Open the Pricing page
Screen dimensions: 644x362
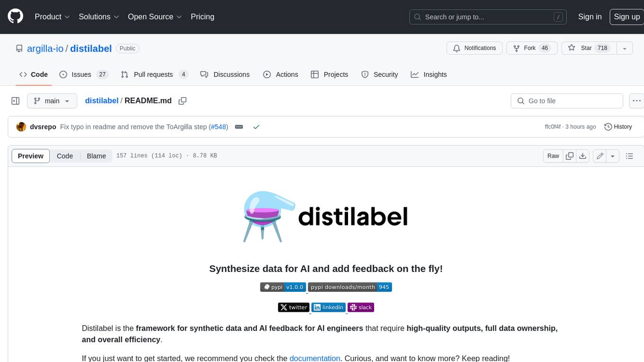(202, 17)
